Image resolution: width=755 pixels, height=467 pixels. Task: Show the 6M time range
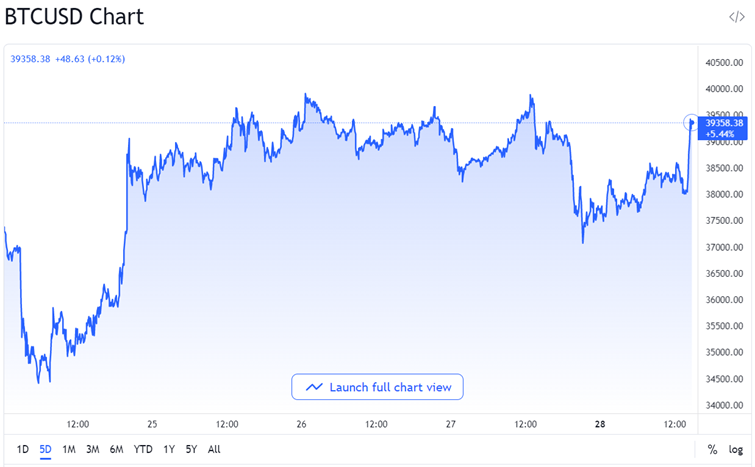coord(116,450)
